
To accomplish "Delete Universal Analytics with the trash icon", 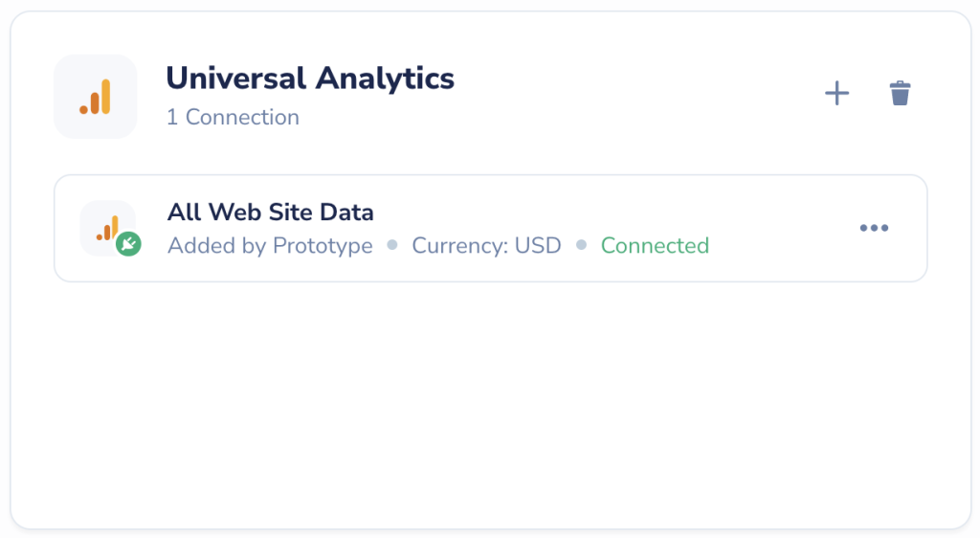I will [x=900, y=93].
